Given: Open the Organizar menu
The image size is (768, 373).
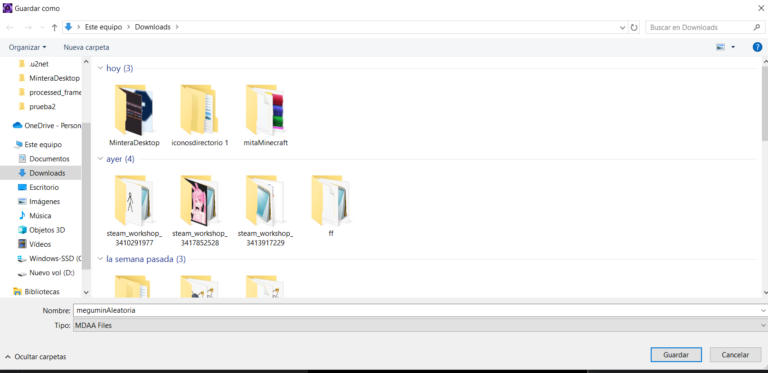Looking at the screenshot, I should (x=27, y=47).
